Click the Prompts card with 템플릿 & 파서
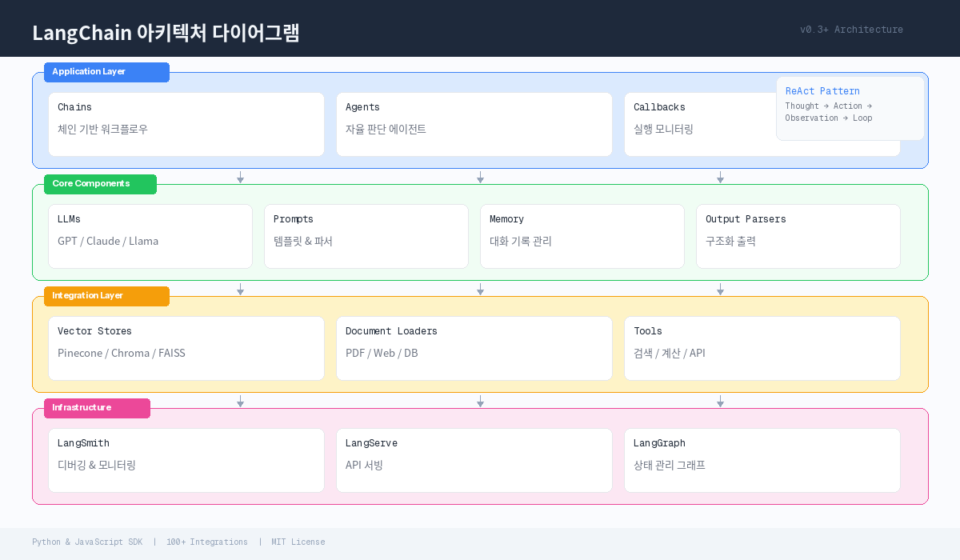Viewport: 960px width, 560px height. click(366, 236)
